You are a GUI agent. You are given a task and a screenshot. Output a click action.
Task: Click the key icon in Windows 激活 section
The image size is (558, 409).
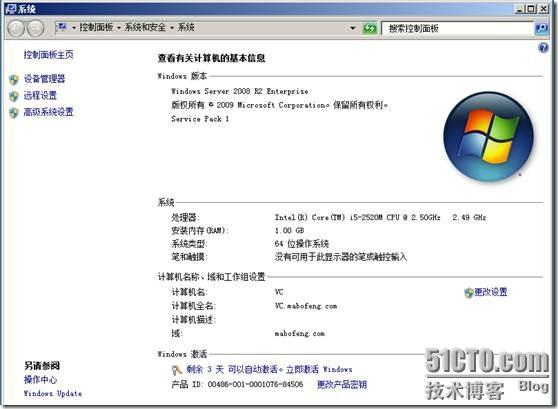(x=177, y=370)
